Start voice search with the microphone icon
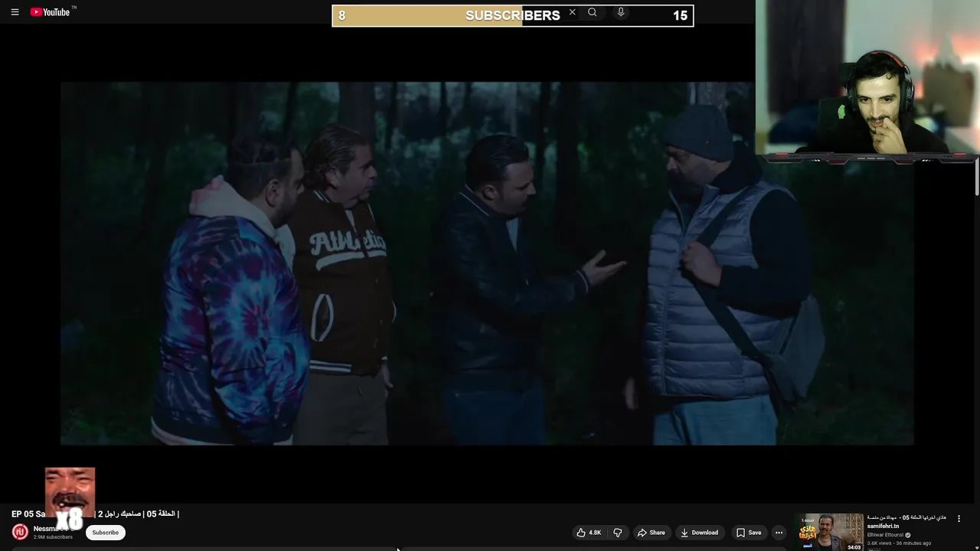The height and width of the screenshot is (551, 980). pos(621,12)
